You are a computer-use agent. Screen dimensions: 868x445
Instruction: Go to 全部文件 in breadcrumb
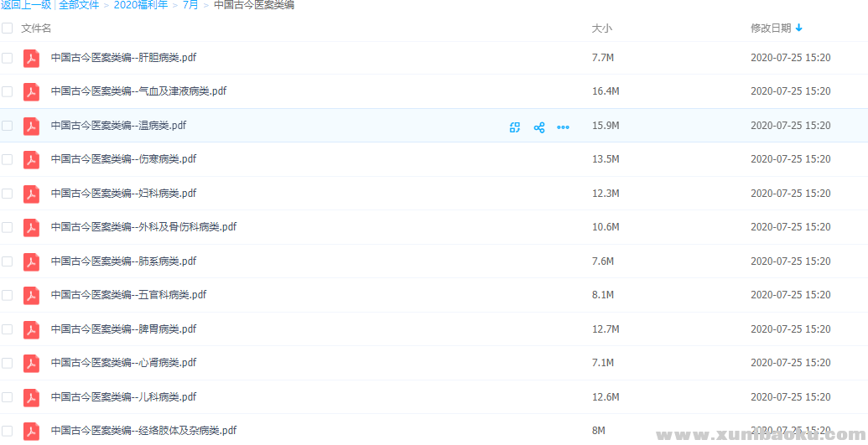coord(79,5)
